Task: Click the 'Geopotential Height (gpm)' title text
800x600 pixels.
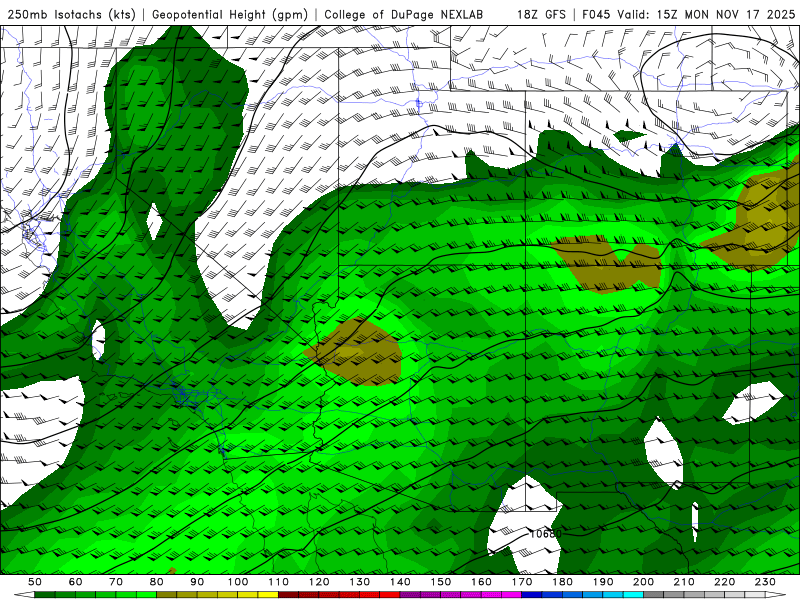Action: point(230,14)
